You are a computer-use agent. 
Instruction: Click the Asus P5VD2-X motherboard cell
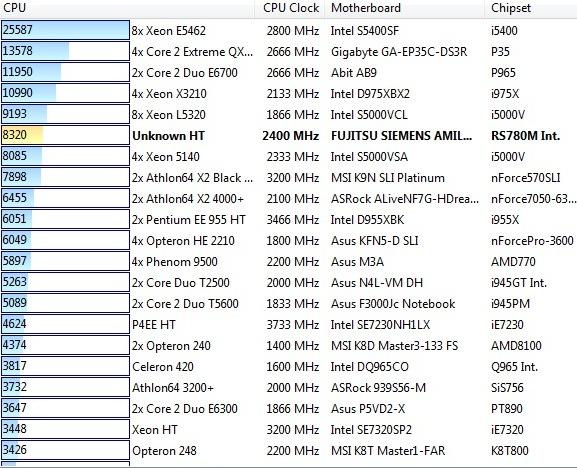click(368, 408)
